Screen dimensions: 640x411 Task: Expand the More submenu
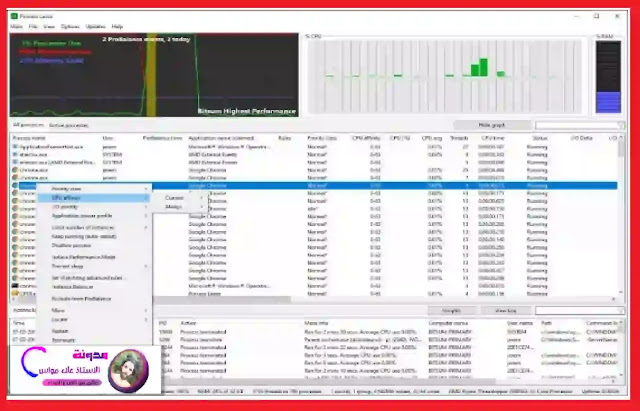point(95,311)
